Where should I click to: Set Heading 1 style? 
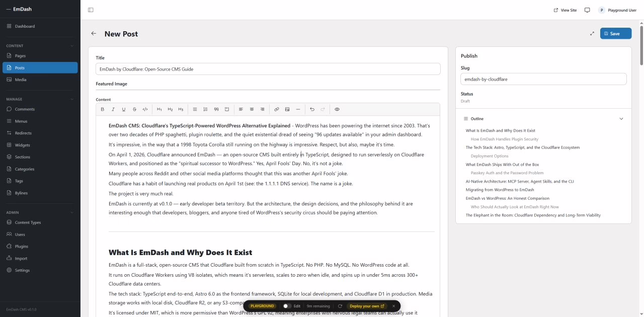click(x=159, y=109)
